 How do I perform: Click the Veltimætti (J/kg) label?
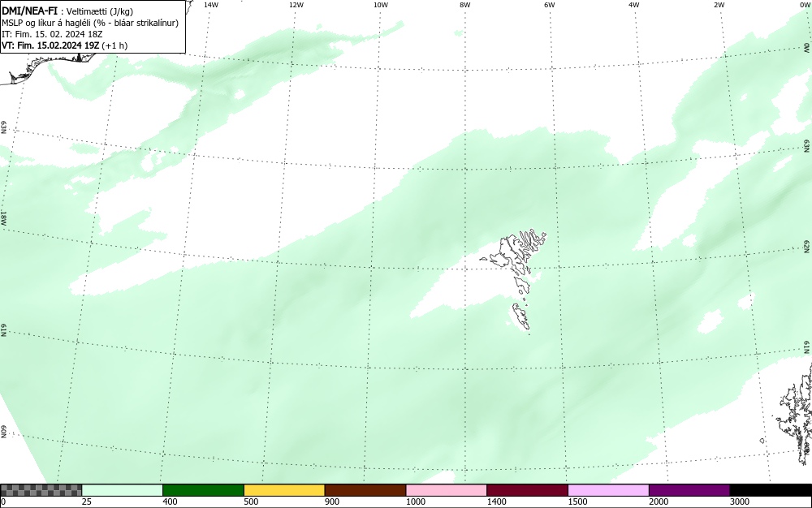click(x=99, y=11)
